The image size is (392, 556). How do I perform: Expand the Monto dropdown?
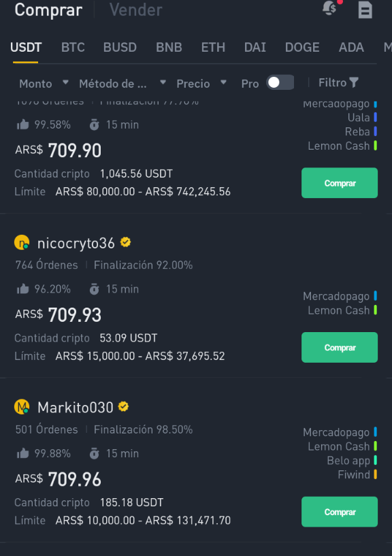(x=44, y=83)
